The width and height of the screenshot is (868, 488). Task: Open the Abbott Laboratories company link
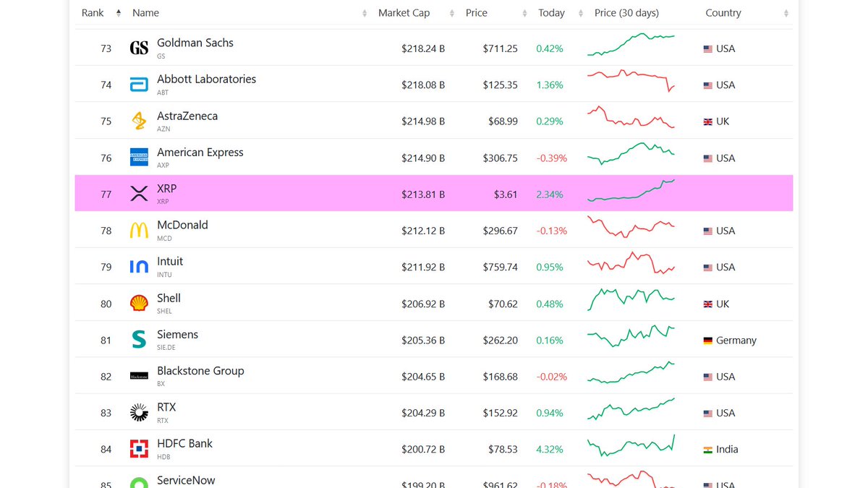point(206,79)
